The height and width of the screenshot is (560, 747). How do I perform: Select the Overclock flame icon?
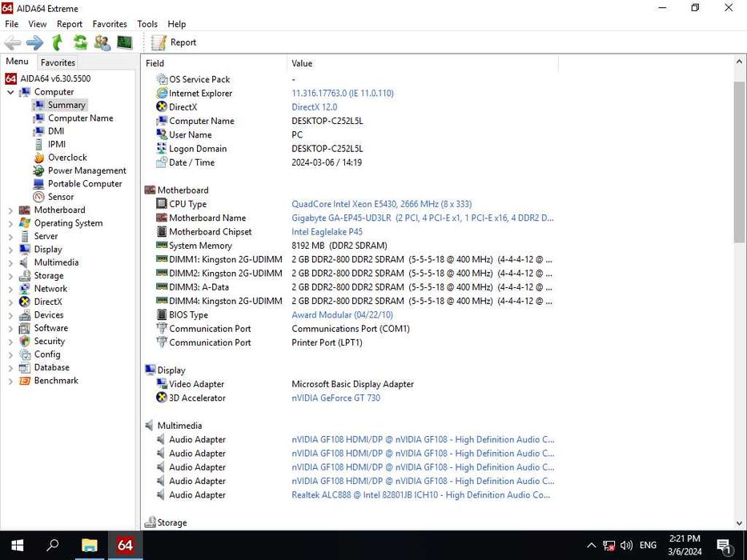click(38, 158)
